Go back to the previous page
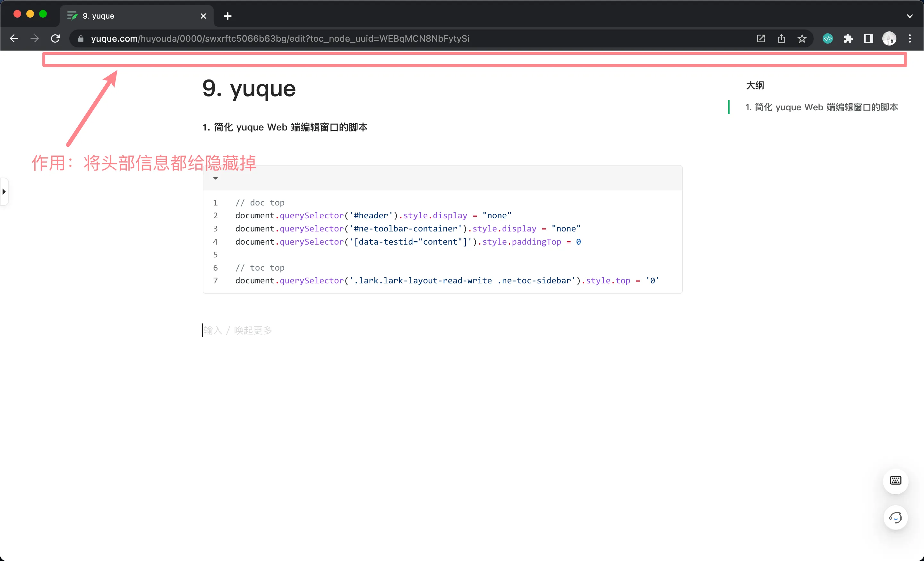 pos(14,38)
